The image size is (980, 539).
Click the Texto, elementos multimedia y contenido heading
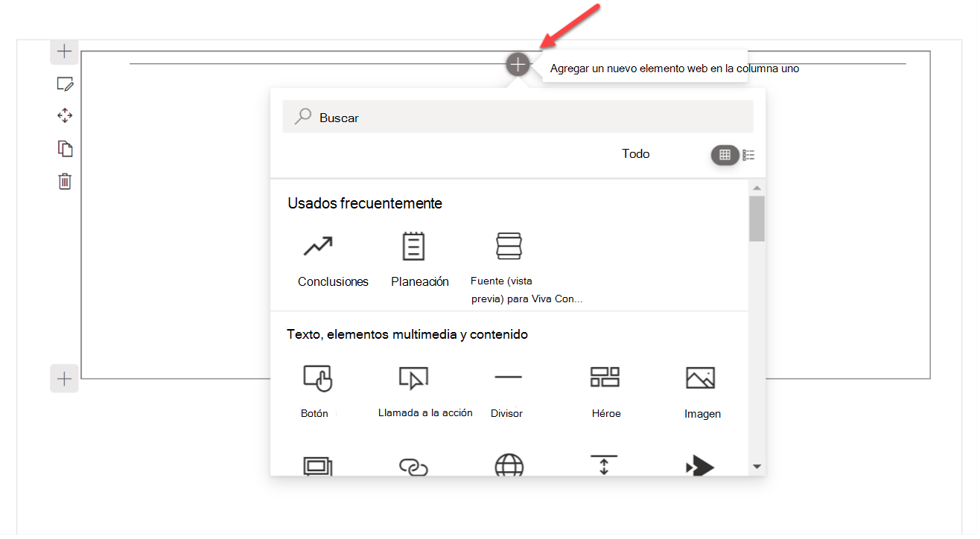pos(407,334)
